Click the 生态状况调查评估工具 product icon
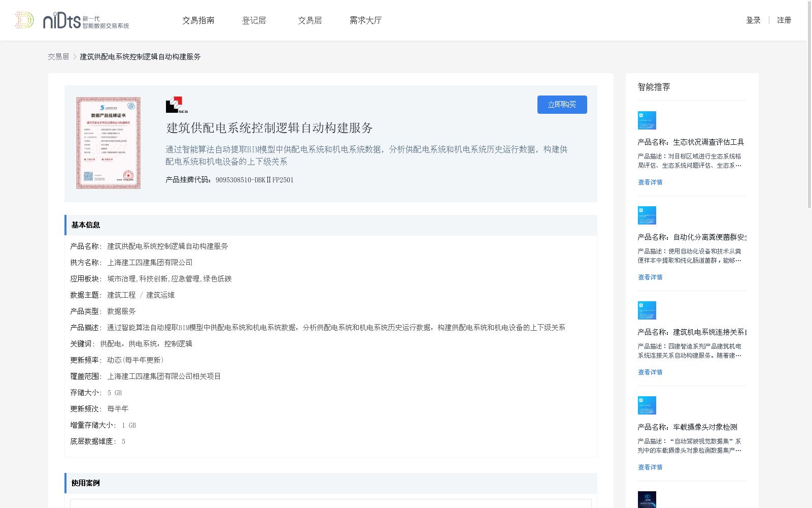Image resolution: width=812 pixels, height=508 pixels. tap(647, 120)
